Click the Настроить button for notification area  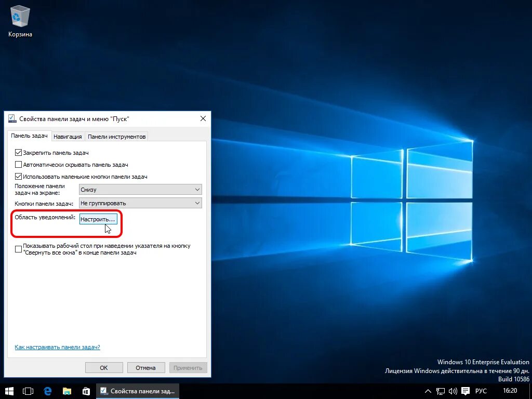(x=98, y=219)
